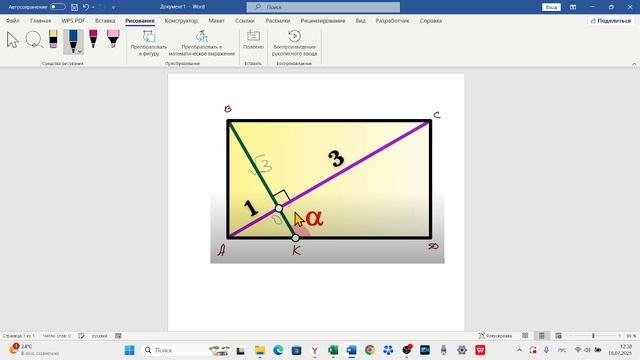Screen dimensions: 640x360
Task: Open the File tab
Action: (x=13, y=20)
